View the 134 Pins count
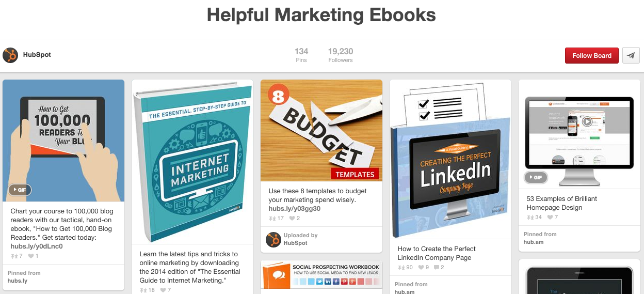 [x=301, y=55]
